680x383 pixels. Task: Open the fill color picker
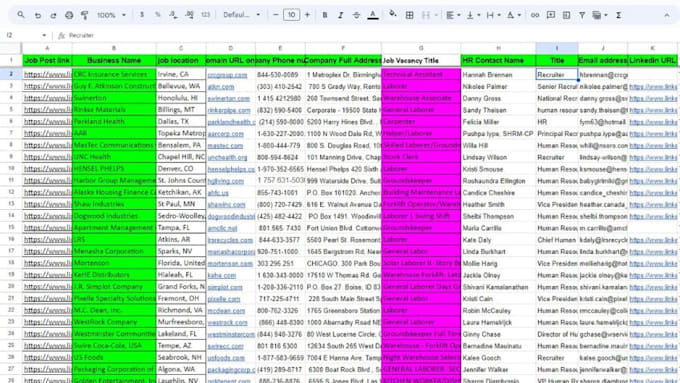tap(392, 14)
